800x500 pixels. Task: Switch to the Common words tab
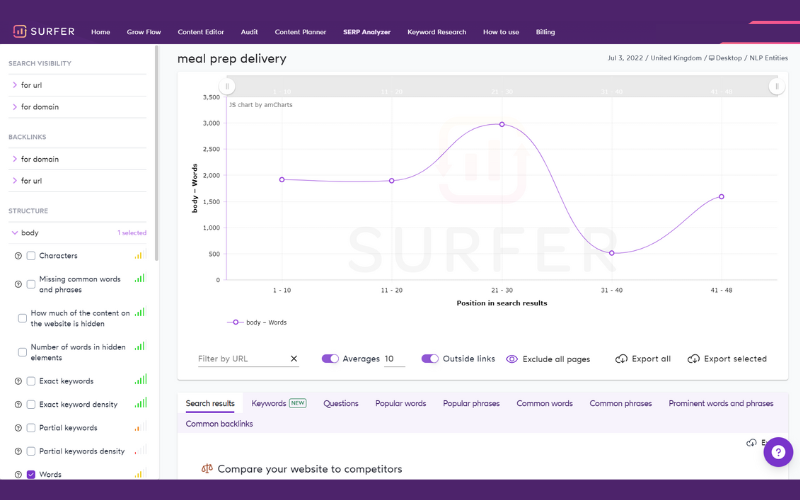tap(544, 403)
